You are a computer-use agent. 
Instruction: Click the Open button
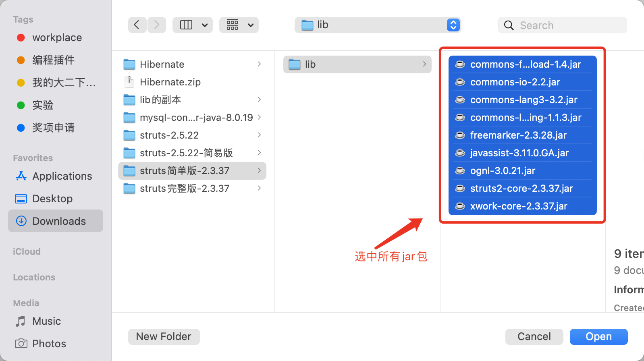coord(599,336)
